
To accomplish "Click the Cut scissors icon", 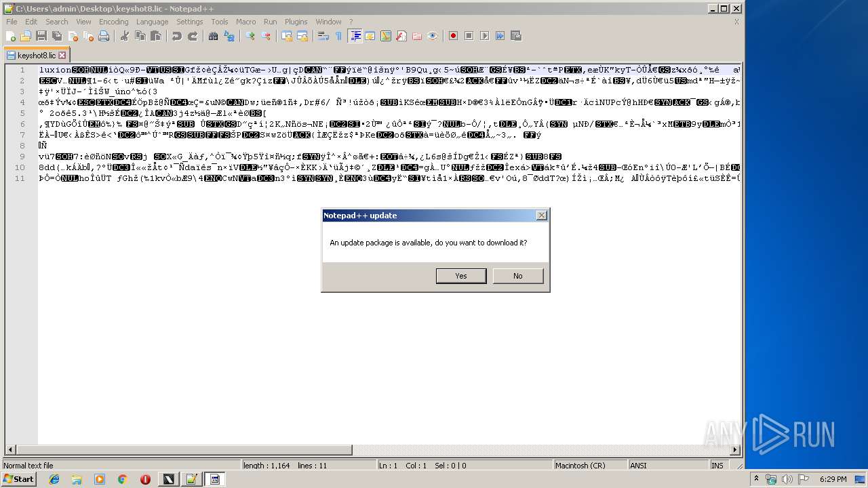I will coord(125,36).
